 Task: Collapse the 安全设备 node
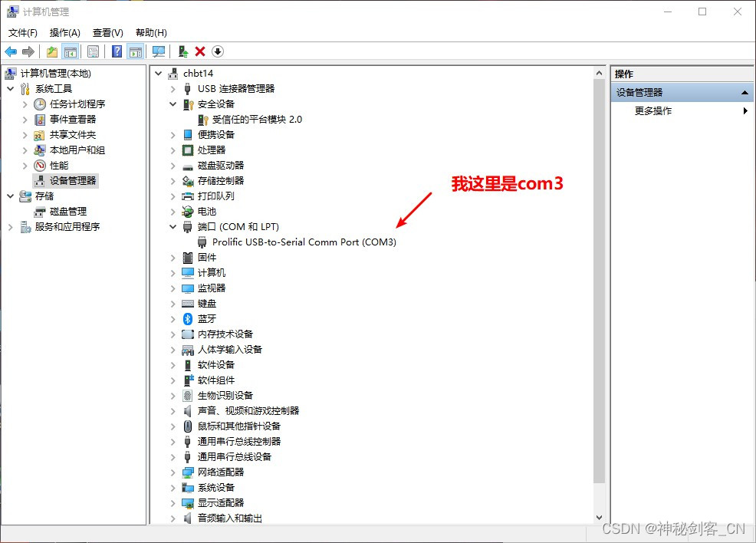tap(173, 104)
